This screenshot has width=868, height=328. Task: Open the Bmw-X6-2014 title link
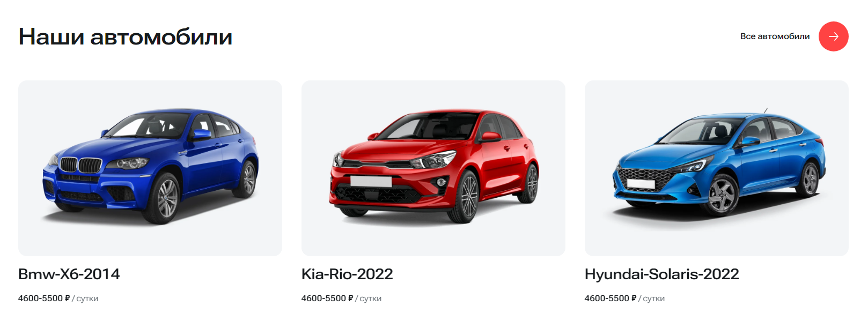click(69, 274)
